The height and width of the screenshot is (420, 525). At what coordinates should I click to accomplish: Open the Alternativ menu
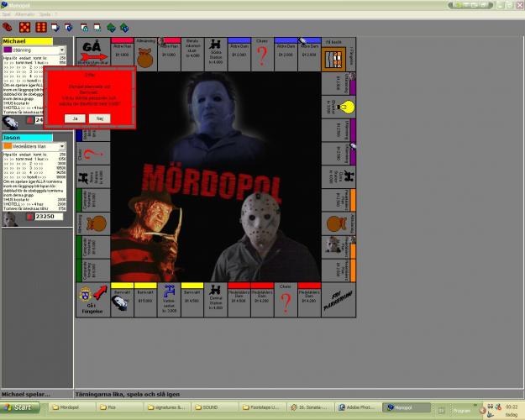tap(25, 14)
